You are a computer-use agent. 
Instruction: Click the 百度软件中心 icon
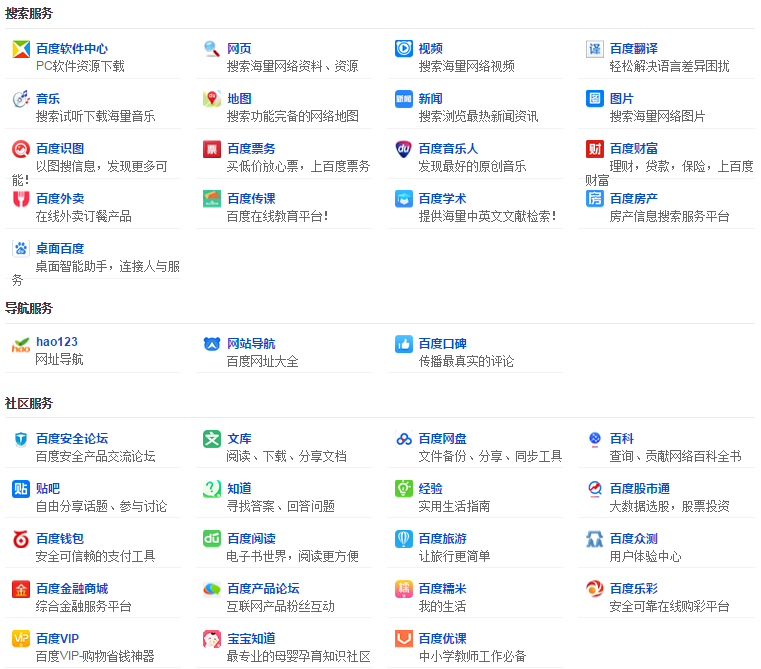21,49
